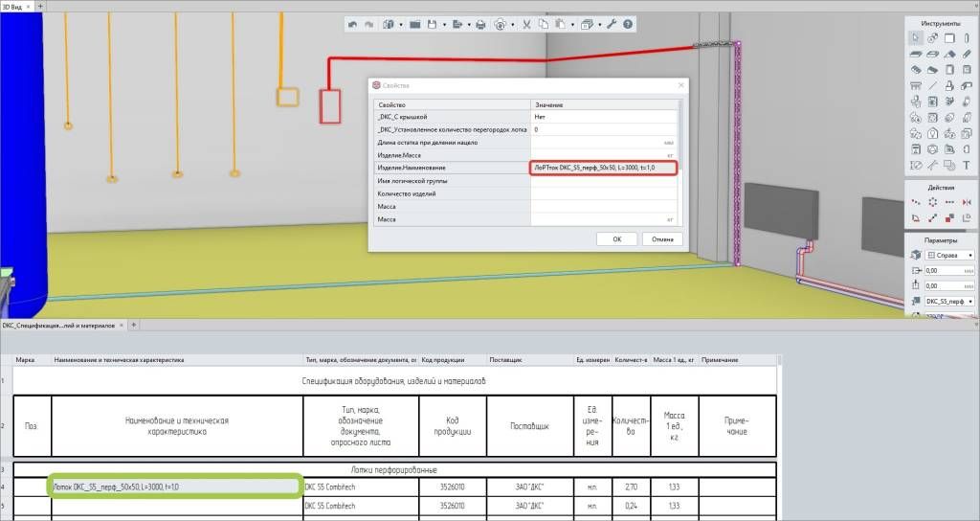Switch to the DKC_Спецификация tab
Image resolution: width=980 pixels, height=521 pixels.
(58, 326)
